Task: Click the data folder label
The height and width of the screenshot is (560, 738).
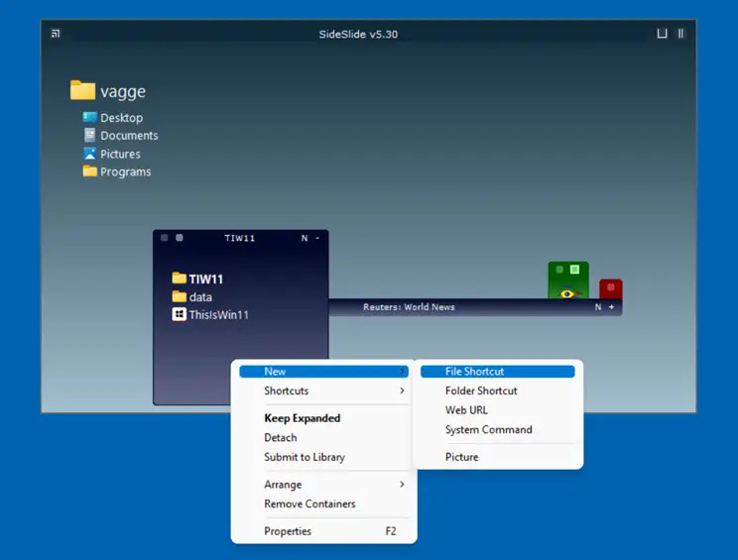Action: click(200, 297)
